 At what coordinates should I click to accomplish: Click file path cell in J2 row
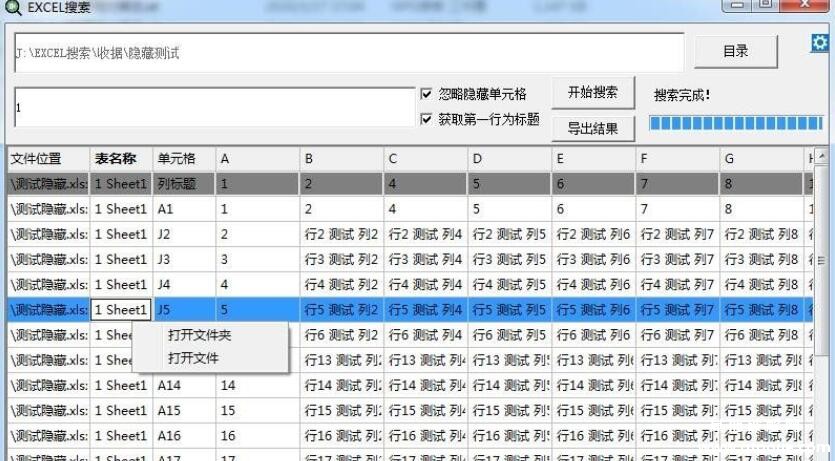pyautogui.click(x=48, y=234)
